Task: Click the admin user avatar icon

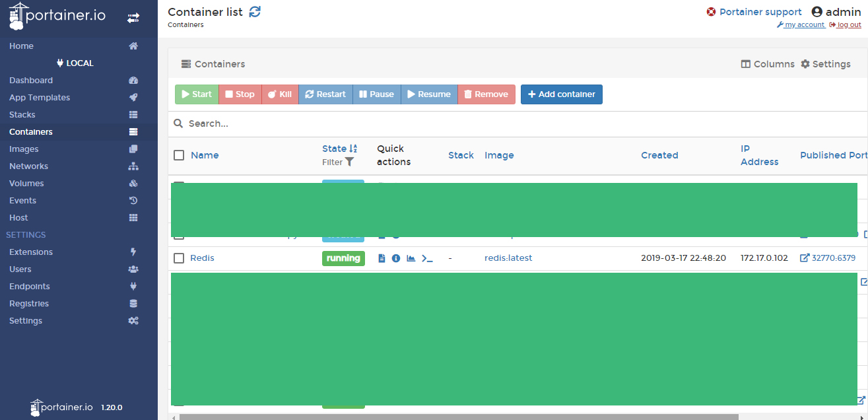Action: 817,12
